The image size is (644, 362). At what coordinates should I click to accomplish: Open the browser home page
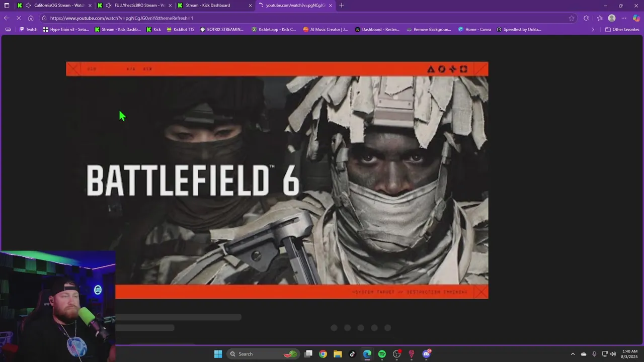point(31,18)
